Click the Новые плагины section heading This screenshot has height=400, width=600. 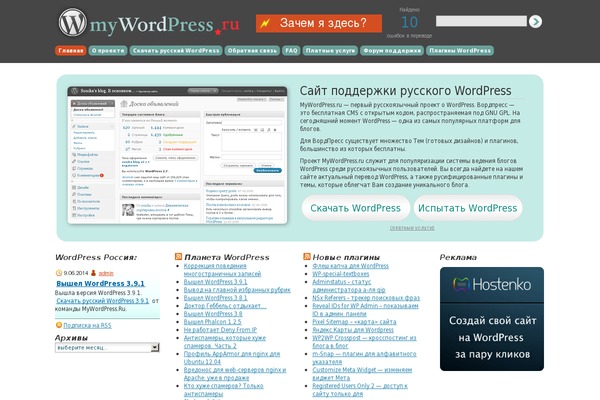346,257
